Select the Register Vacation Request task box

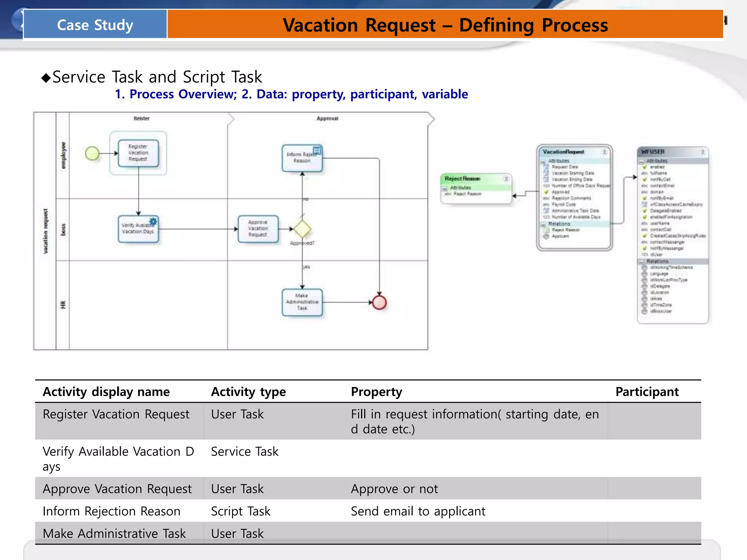138,153
